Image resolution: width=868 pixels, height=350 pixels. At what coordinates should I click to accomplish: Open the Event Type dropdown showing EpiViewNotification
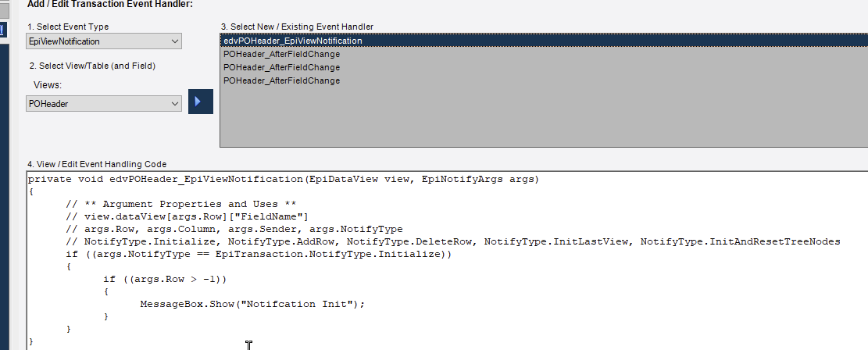[103, 41]
